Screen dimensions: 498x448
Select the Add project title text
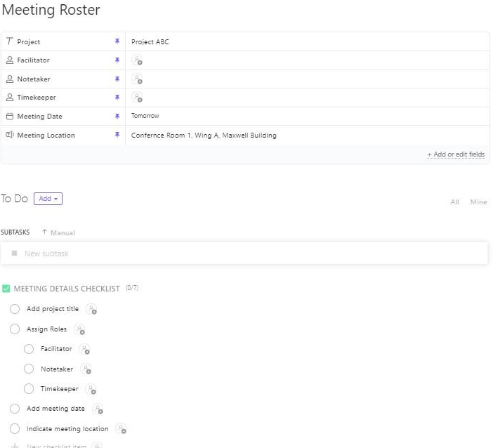pyautogui.click(x=53, y=309)
